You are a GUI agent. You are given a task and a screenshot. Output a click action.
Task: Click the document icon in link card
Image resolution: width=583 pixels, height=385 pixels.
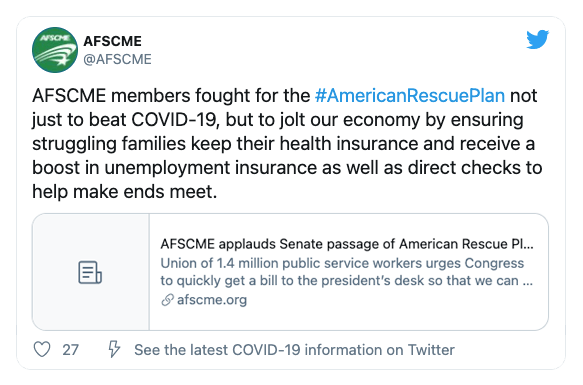point(90,272)
